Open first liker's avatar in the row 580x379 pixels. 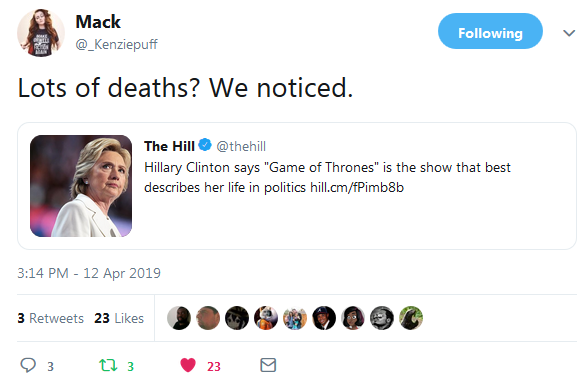click(x=179, y=318)
